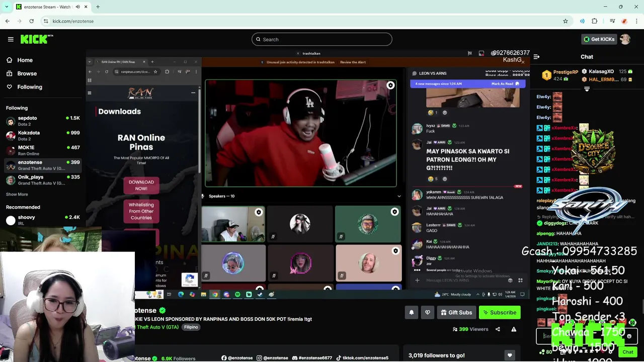Open recommended channel shoovy

(43, 220)
